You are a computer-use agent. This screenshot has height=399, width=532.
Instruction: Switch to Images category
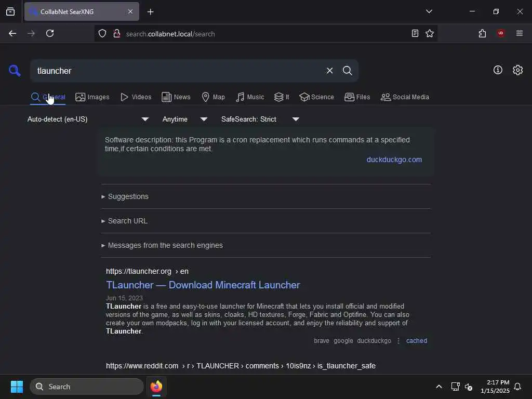(92, 97)
